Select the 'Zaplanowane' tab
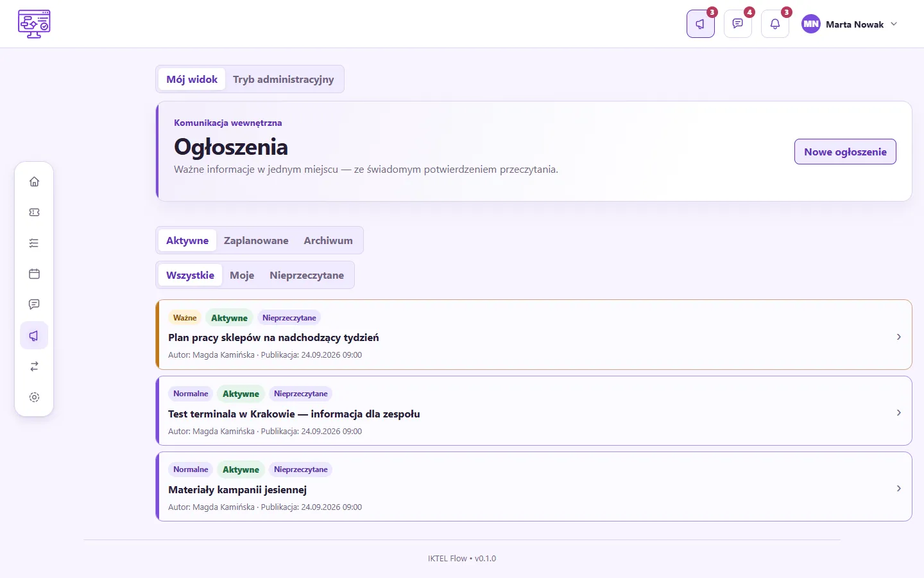Image resolution: width=924 pixels, height=578 pixels. (x=256, y=240)
